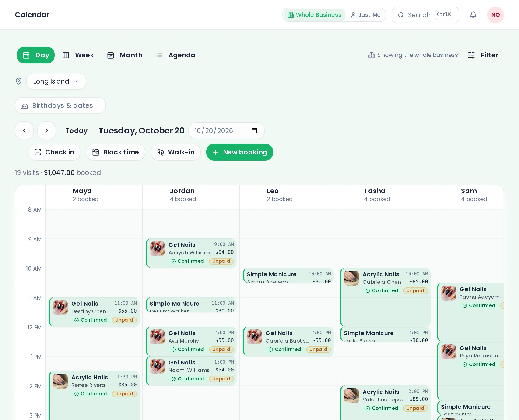The height and width of the screenshot is (420, 519).
Task: Open Tasha Adeyemi's Gel Nails booking
Action: [x=470, y=312]
